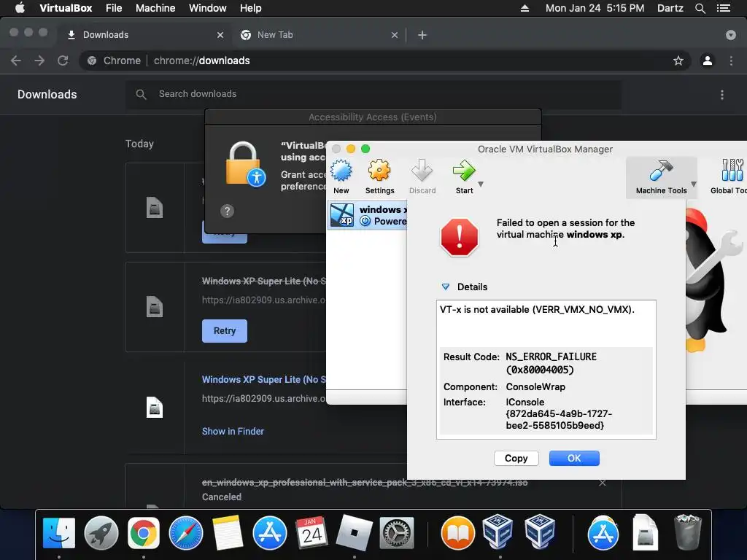Image resolution: width=747 pixels, height=560 pixels.
Task: Collapse the Details disclosure triangle
Action: tap(446, 287)
